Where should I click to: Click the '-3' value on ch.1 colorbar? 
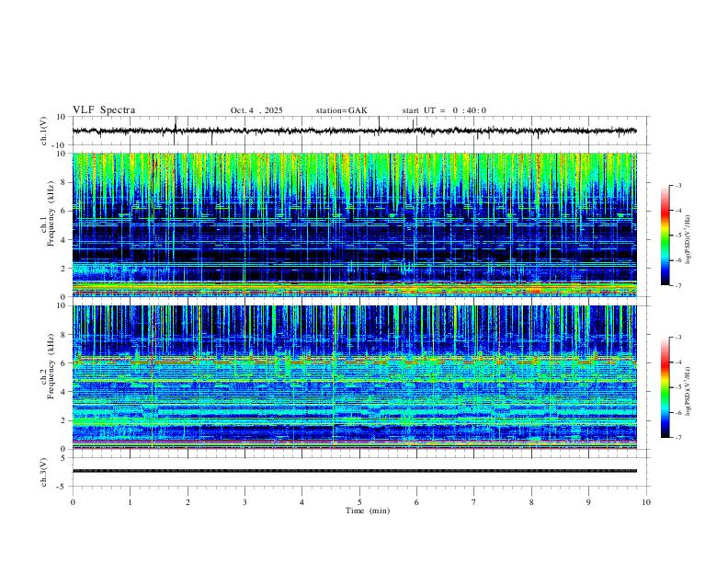[x=677, y=185]
